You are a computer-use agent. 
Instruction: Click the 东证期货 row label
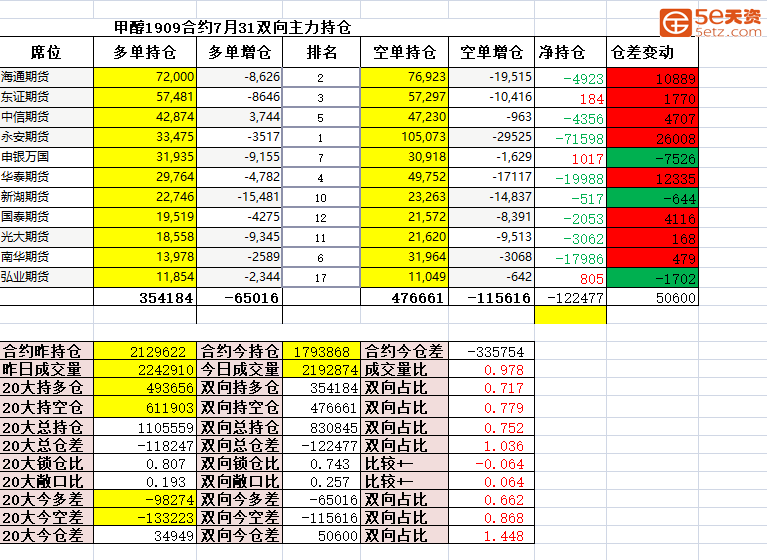[x=46, y=97]
